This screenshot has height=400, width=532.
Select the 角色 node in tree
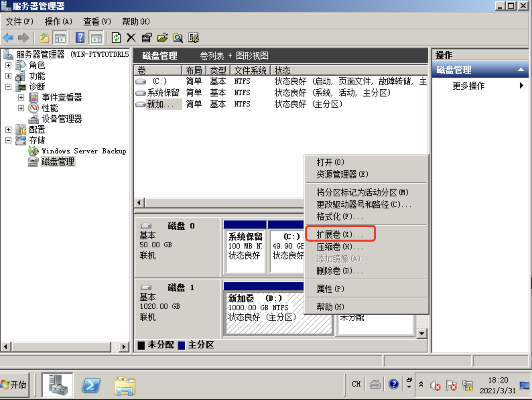(x=37, y=65)
